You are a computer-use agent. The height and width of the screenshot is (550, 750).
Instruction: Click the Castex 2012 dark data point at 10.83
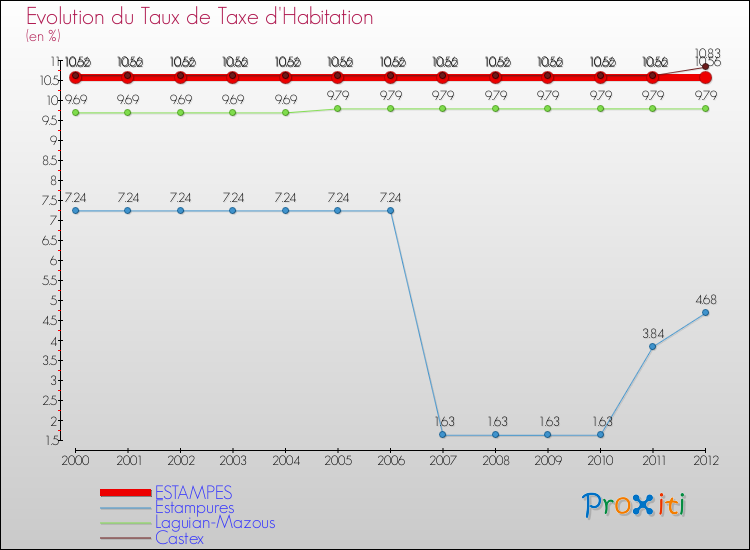(706, 66)
